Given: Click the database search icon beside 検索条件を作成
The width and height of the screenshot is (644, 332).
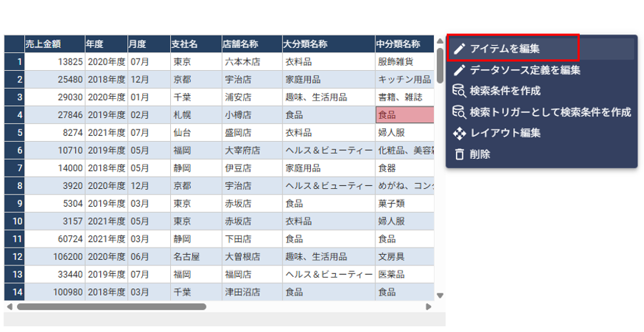Looking at the screenshot, I should [x=460, y=91].
